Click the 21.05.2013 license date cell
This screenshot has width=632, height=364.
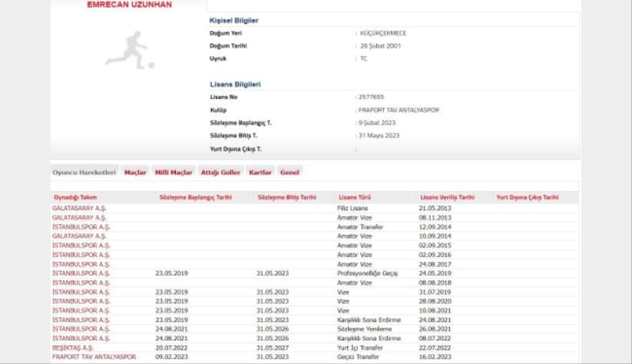[x=435, y=208]
